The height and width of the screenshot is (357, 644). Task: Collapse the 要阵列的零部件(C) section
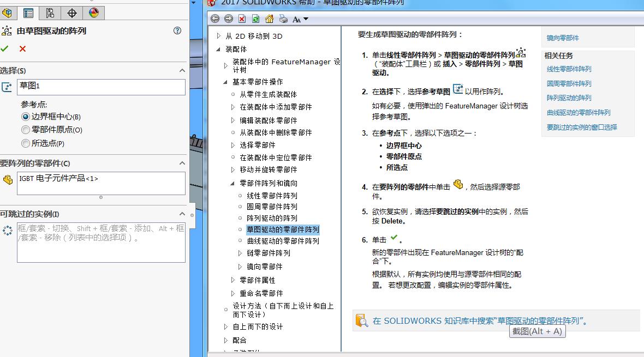[x=182, y=164]
